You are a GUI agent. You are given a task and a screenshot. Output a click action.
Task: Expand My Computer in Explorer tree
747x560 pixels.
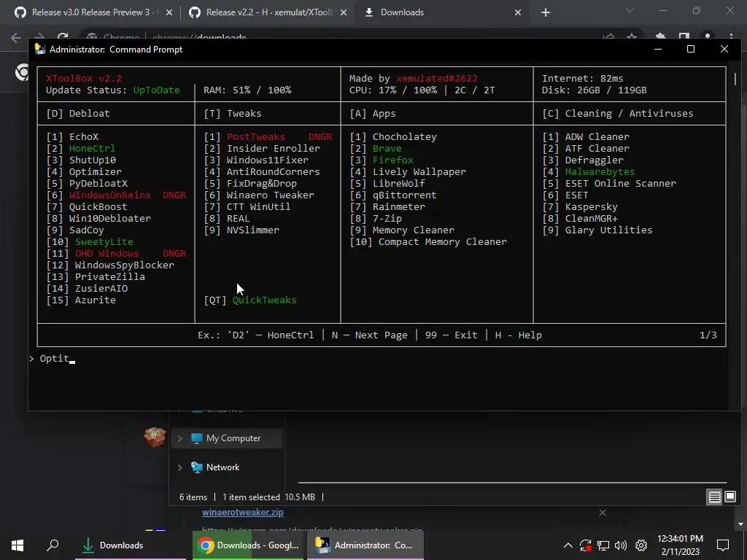pos(180,438)
